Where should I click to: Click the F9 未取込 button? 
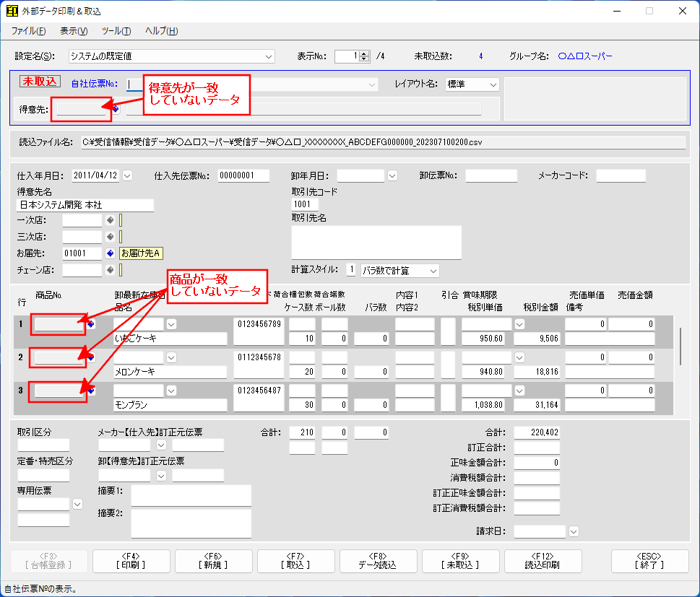pyautogui.click(x=460, y=561)
